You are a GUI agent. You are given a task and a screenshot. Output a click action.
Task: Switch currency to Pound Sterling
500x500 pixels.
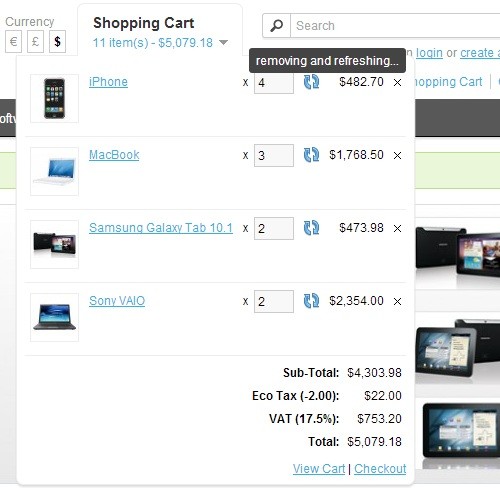coord(35,42)
